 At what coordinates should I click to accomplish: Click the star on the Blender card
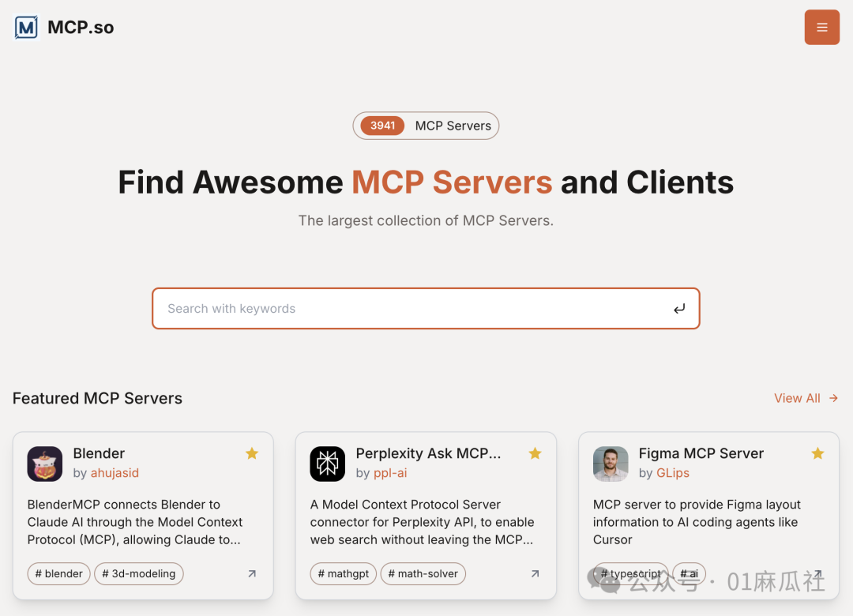coord(251,453)
